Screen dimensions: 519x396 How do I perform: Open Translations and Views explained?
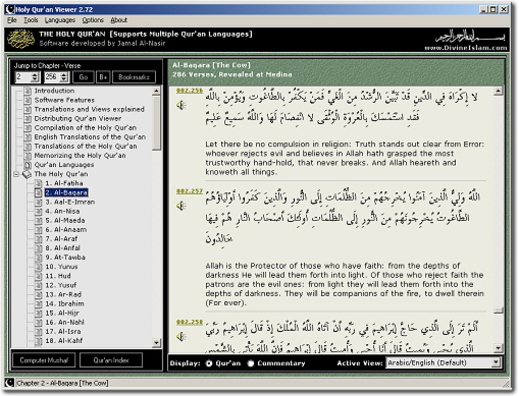[89, 109]
